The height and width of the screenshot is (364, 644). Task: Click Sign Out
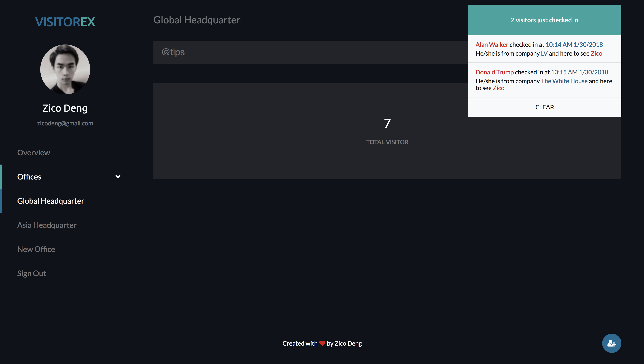point(31,273)
